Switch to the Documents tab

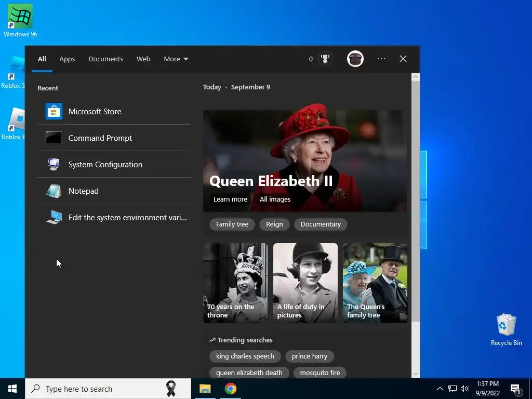point(106,59)
